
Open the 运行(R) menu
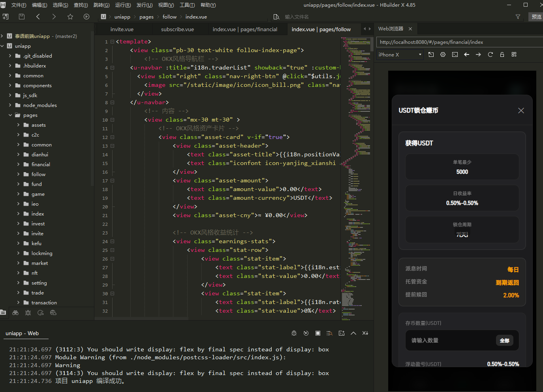(x=123, y=5)
